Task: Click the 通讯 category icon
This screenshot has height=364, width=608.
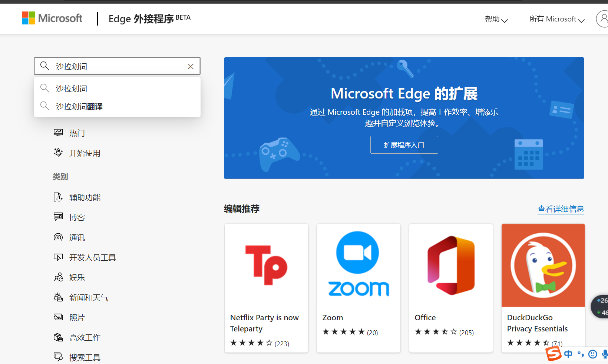Action: (58, 237)
